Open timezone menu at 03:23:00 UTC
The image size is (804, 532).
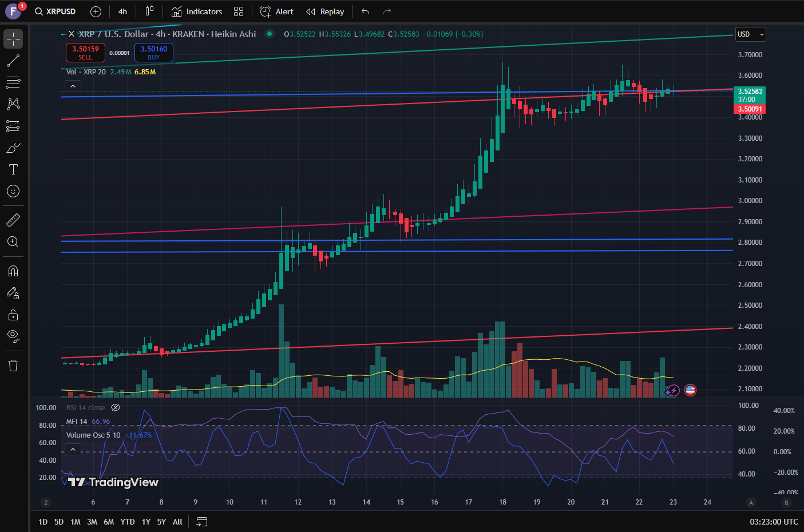pyautogui.click(x=774, y=522)
